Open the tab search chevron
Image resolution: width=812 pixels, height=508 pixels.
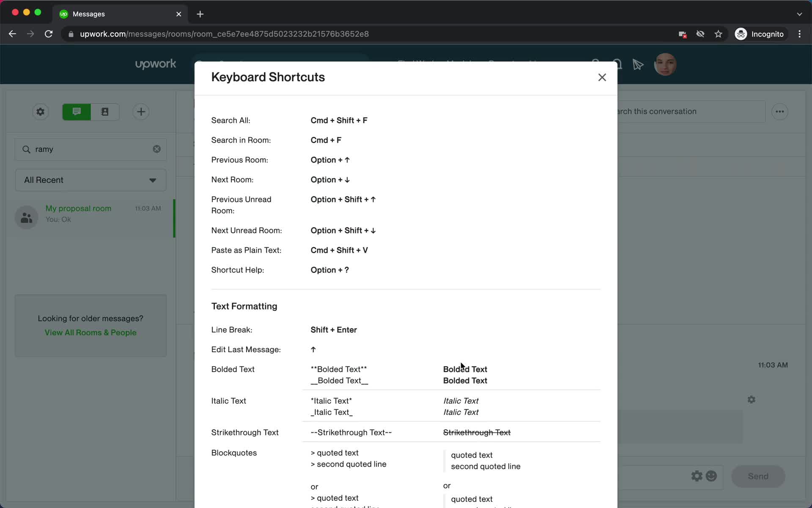coord(799,14)
